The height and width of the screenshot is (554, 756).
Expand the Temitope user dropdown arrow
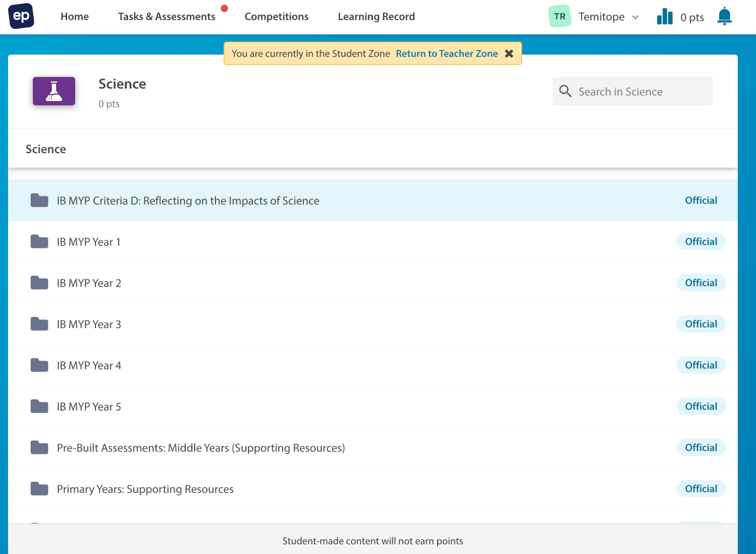(636, 17)
